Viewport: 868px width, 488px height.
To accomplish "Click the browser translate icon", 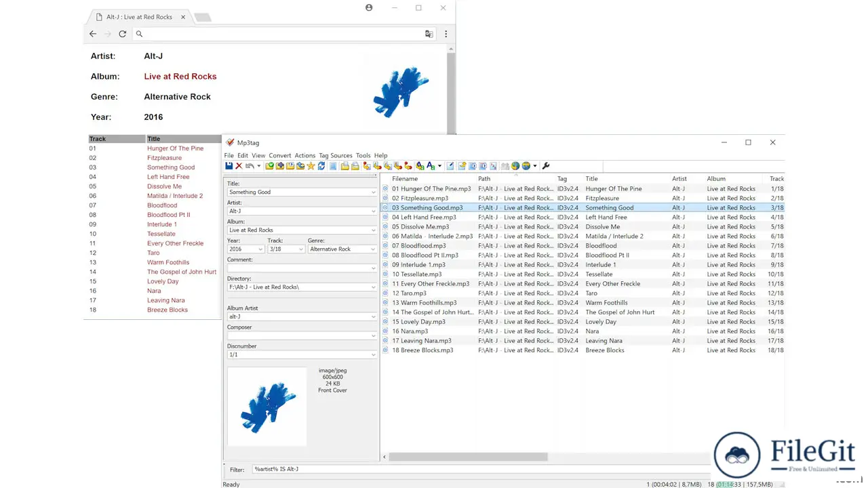I will 429,34.
